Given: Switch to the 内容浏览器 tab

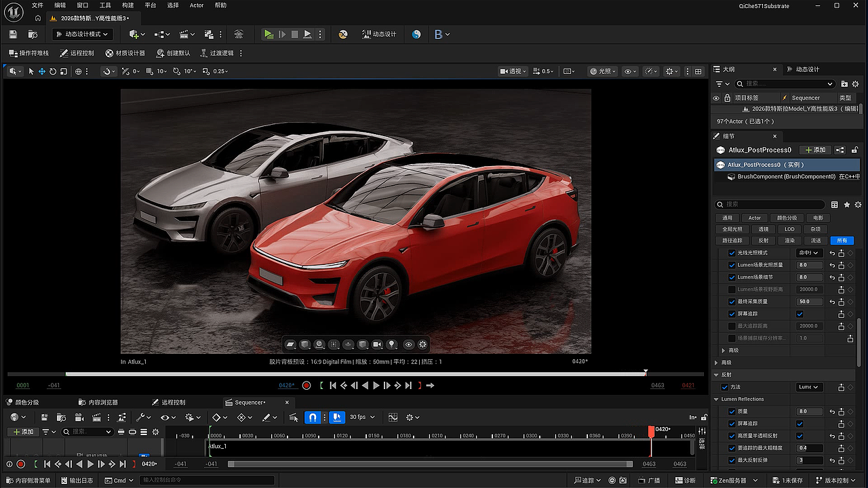Looking at the screenshot, I should tap(98, 402).
